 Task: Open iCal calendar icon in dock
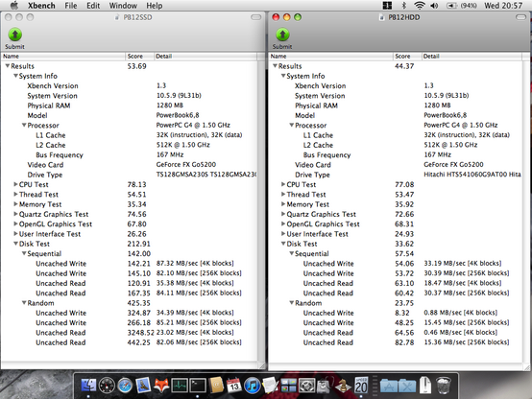(x=233, y=386)
